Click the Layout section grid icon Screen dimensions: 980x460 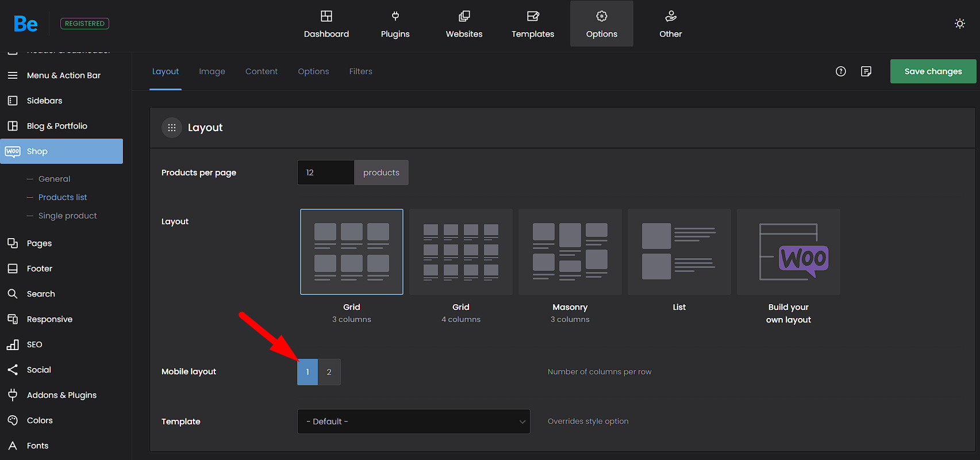click(172, 128)
